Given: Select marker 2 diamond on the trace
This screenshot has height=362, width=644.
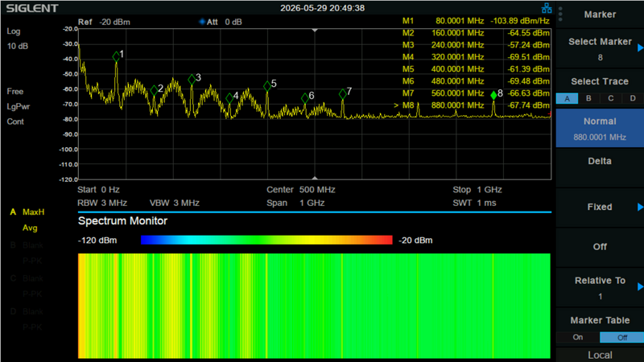Looking at the screenshot, I should pos(154,91).
